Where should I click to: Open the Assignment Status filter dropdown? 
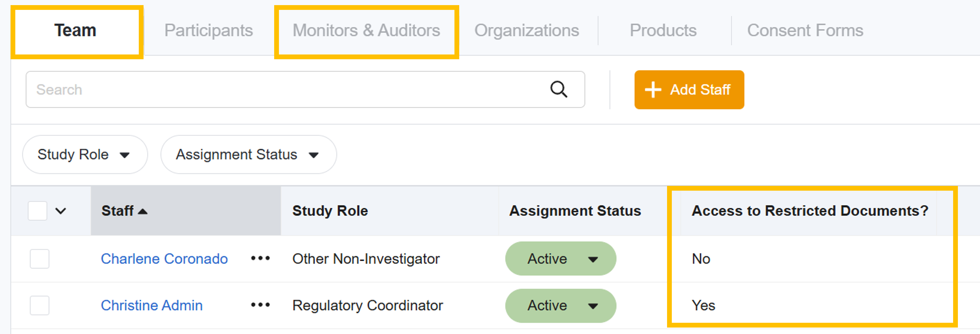point(248,155)
